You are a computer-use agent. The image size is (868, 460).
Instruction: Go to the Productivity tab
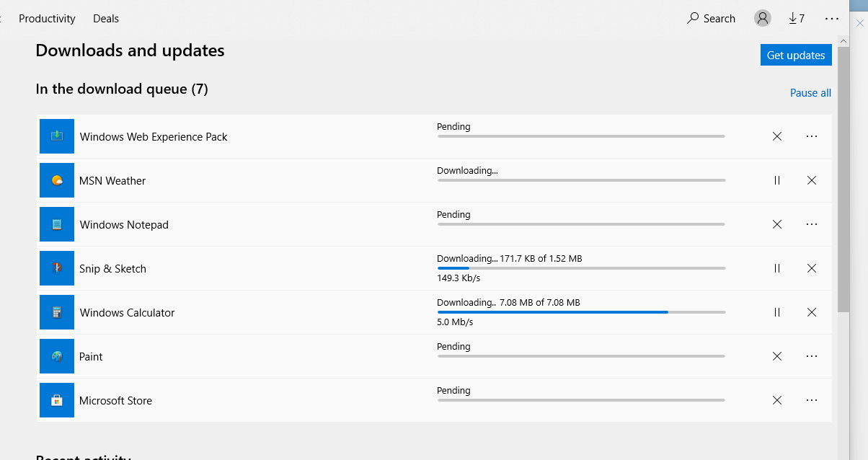coord(47,19)
